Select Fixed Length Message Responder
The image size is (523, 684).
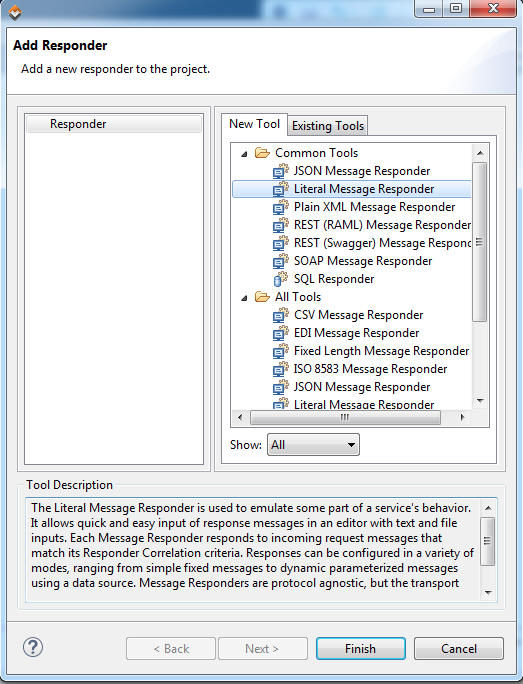[x=381, y=351]
